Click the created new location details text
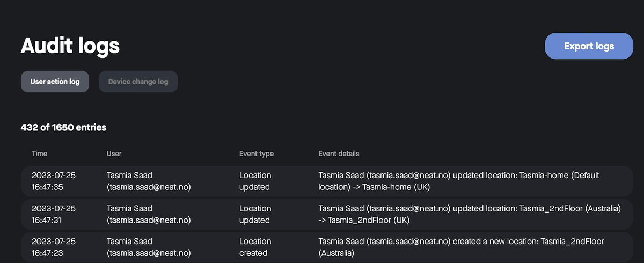The image size is (644, 263). tap(461, 247)
